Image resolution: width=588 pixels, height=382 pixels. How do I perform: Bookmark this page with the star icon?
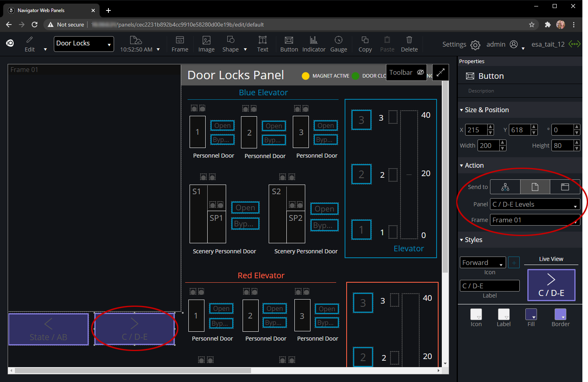pos(532,25)
